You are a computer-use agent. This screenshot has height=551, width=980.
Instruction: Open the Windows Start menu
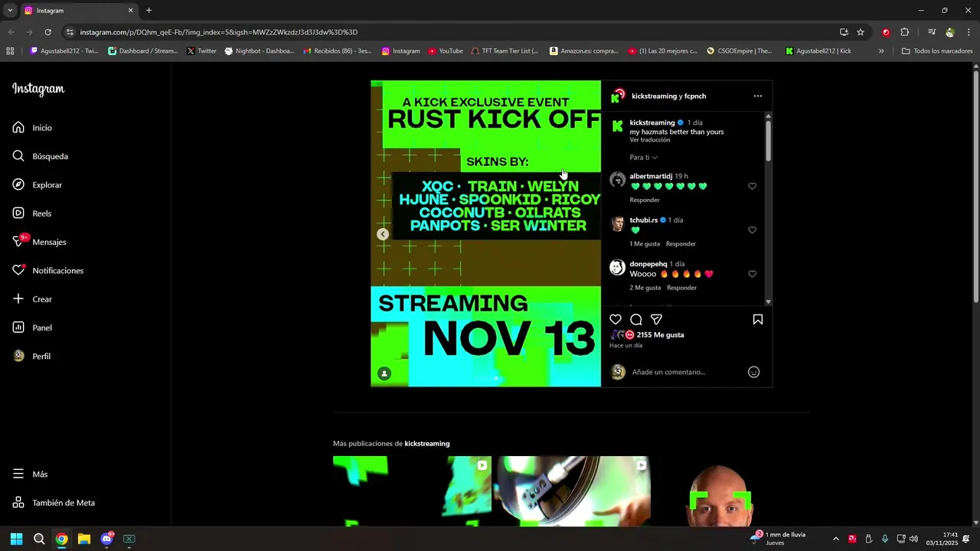pyautogui.click(x=16, y=539)
